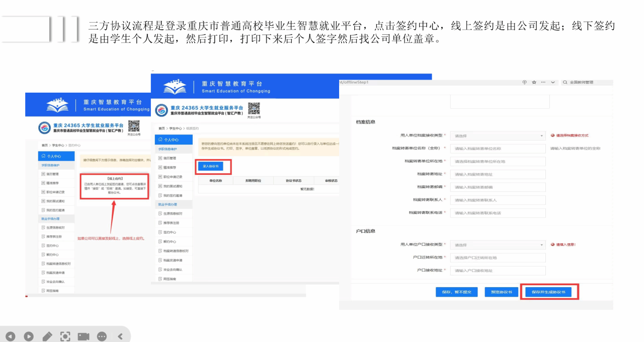Focus the 档案转寄联系人 input field
The image size is (644, 342).
(498, 200)
